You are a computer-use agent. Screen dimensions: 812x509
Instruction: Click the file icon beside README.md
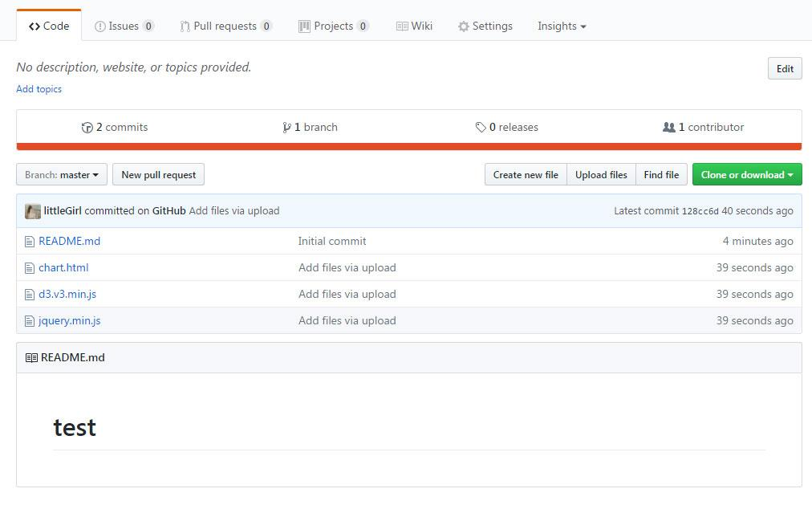point(30,241)
